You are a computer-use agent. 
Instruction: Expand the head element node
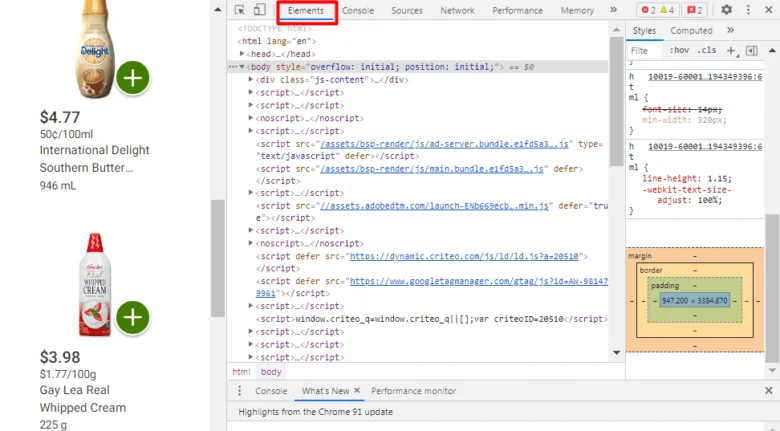(x=242, y=54)
